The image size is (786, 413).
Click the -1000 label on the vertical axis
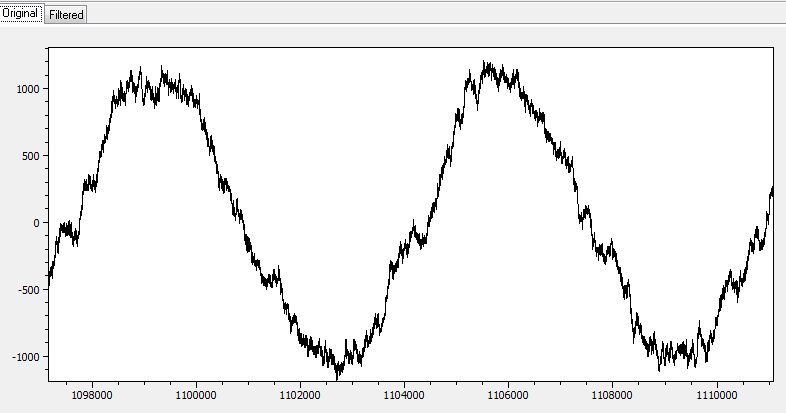coord(24,357)
